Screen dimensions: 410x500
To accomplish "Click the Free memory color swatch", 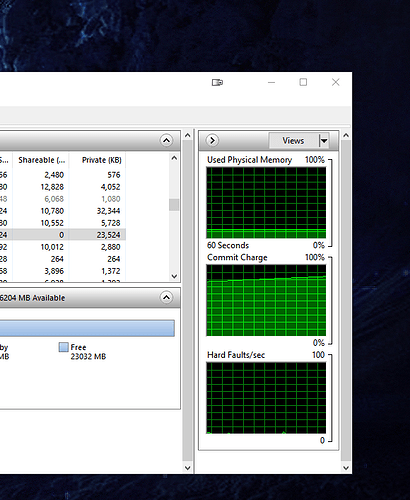I will click(x=63, y=347).
